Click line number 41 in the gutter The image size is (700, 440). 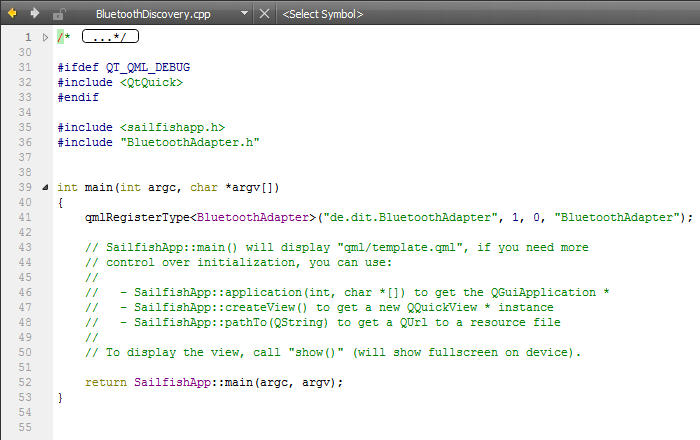(25, 217)
